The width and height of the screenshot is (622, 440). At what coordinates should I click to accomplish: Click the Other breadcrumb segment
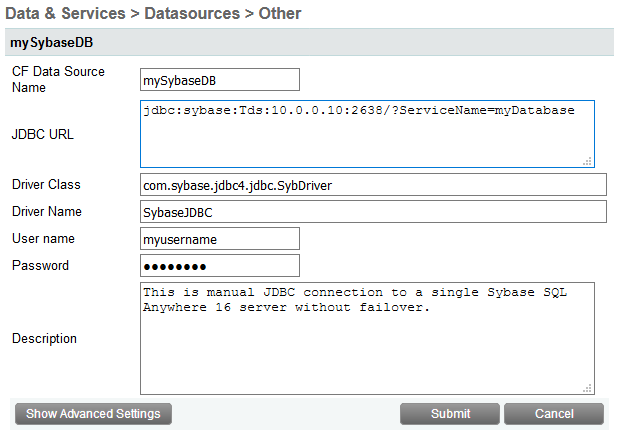(279, 14)
